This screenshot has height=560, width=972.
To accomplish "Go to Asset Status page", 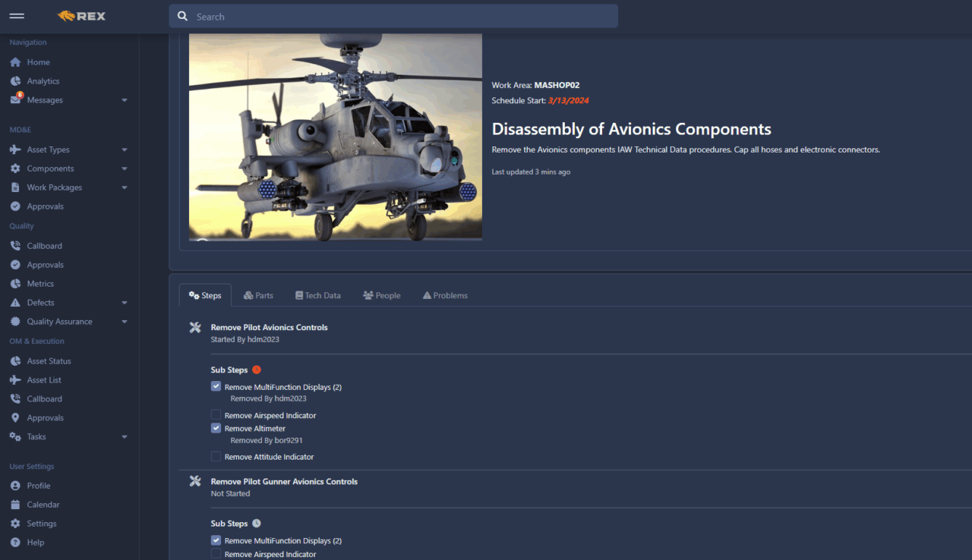I will (x=49, y=361).
